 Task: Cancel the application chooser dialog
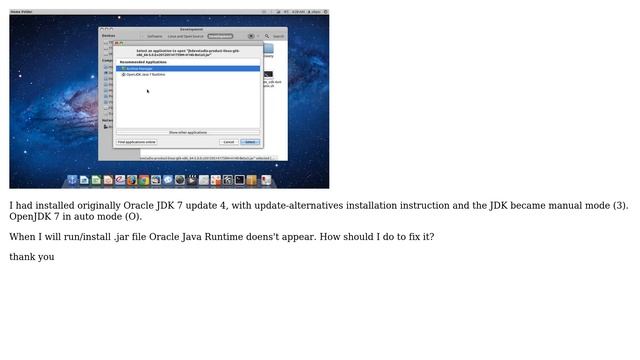[229, 142]
